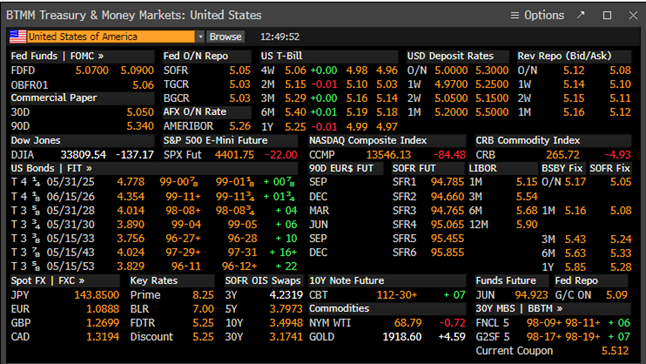Select the SPX Fut value 4401.75
This screenshot has height=364, width=646.
(x=234, y=155)
